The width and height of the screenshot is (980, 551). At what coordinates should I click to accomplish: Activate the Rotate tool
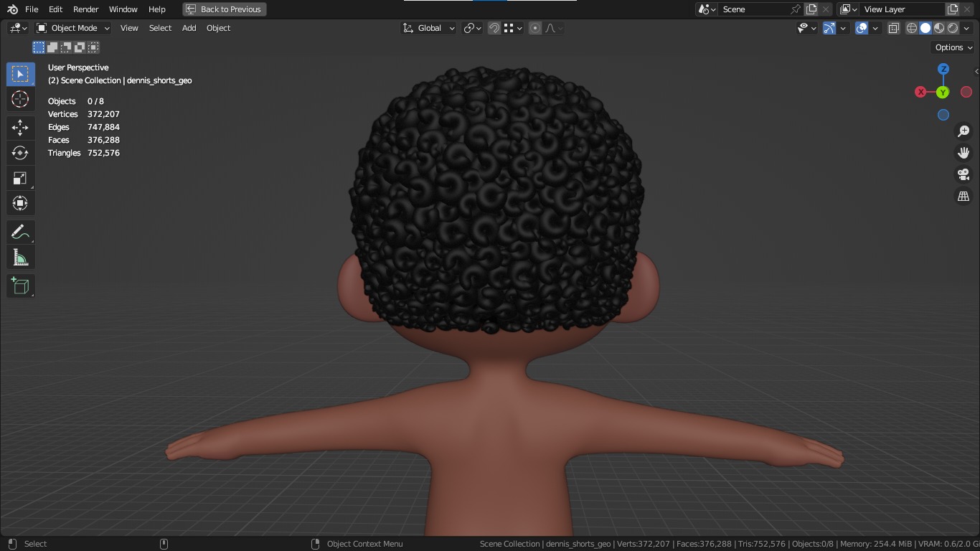click(x=20, y=153)
